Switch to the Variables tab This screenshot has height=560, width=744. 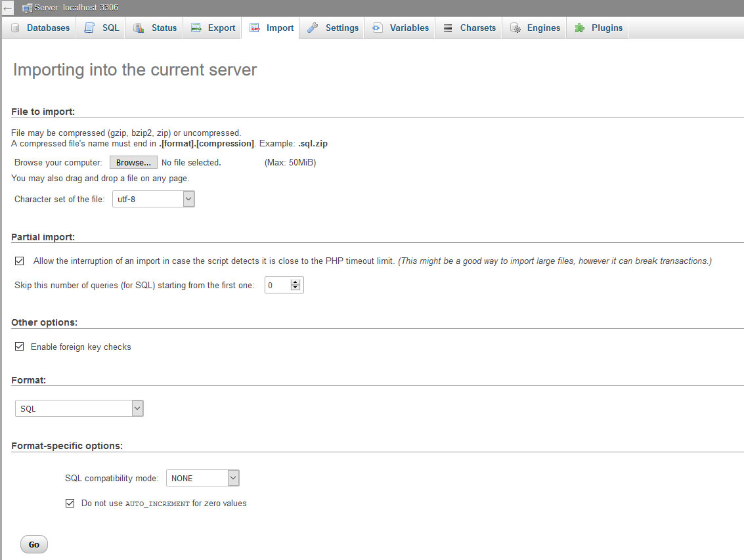[x=399, y=28]
